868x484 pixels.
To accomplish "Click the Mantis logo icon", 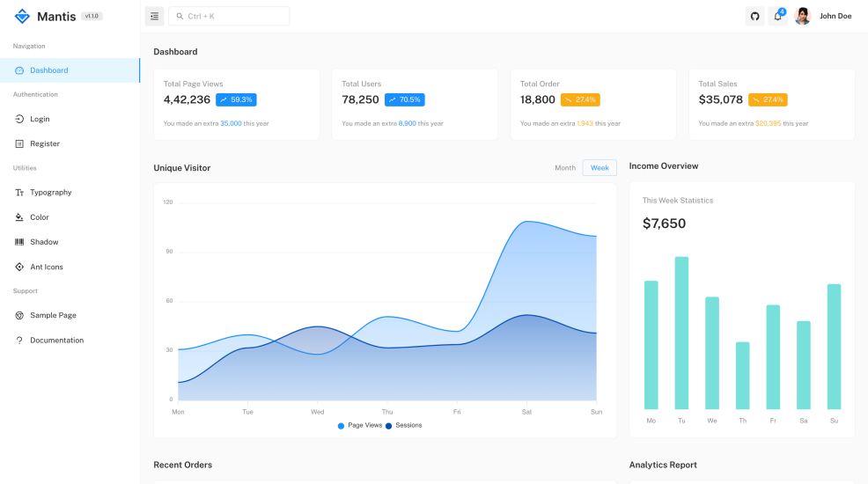I will coord(22,16).
